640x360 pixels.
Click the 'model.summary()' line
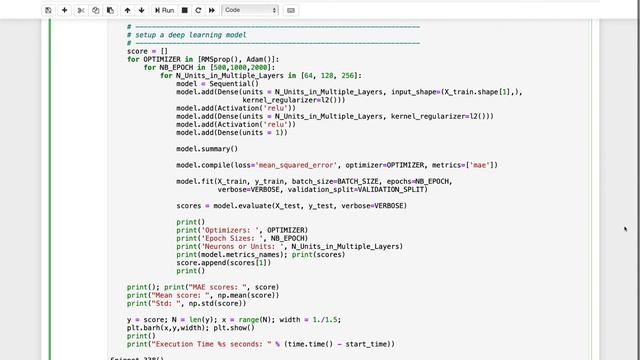[207, 149]
